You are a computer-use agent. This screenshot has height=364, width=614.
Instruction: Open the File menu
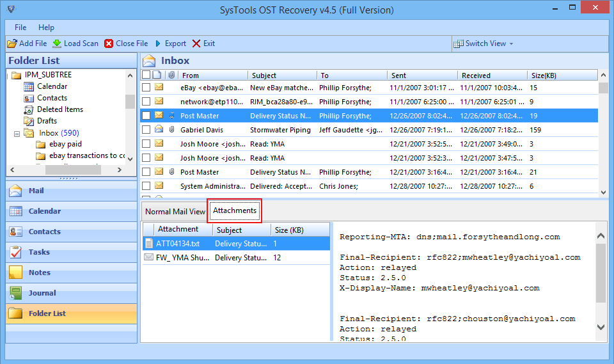(x=20, y=28)
